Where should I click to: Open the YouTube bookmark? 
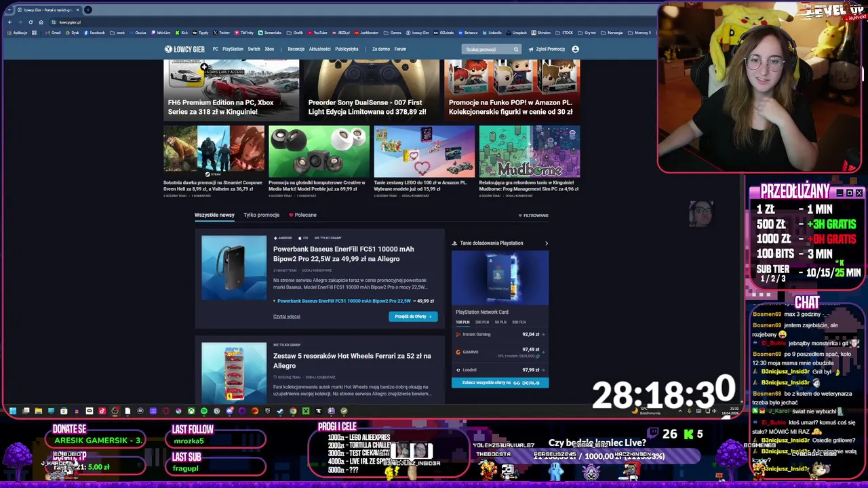tap(317, 33)
